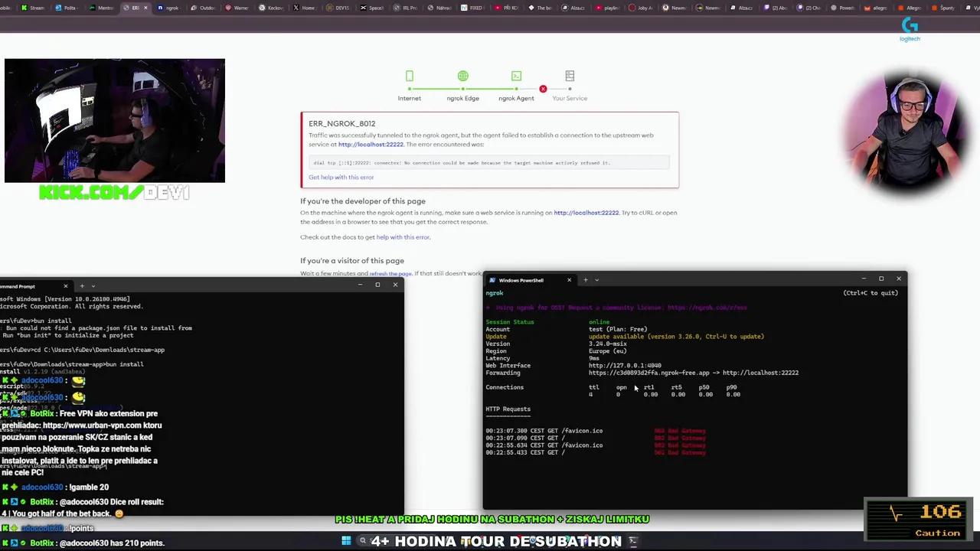Image resolution: width=980 pixels, height=551 pixels.
Task: Maximize the Command Prompt window
Action: (x=377, y=285)
